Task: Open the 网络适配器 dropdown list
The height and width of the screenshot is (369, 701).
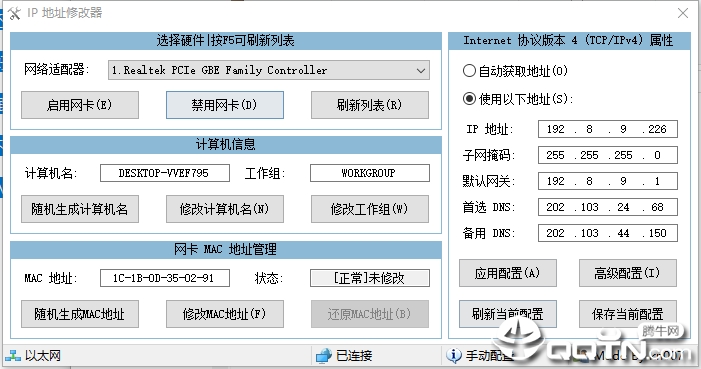Action: 269,70
